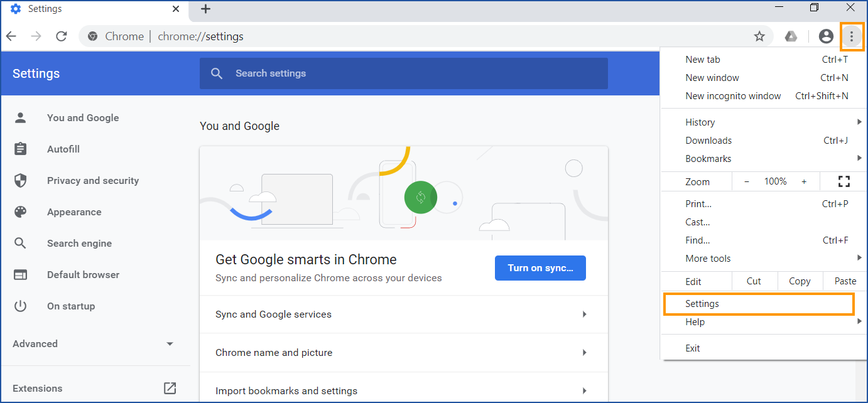Open the browser profile avatar icon

click(825, 36)
